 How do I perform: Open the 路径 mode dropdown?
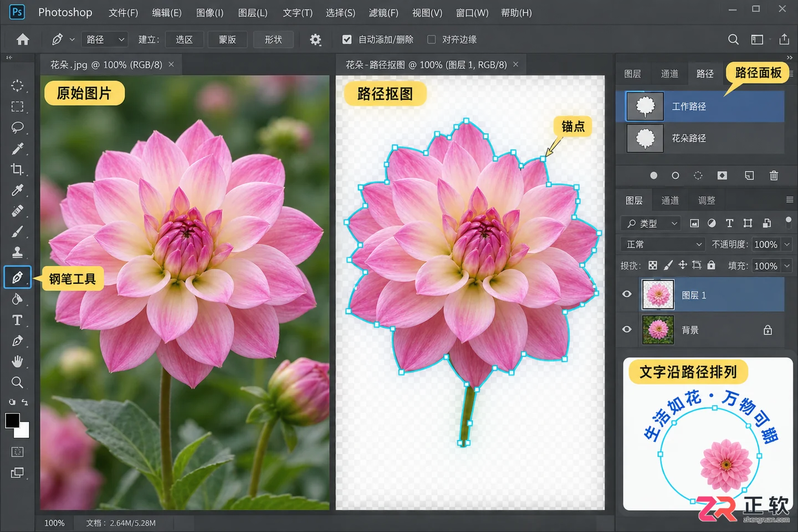click(105, 39)
